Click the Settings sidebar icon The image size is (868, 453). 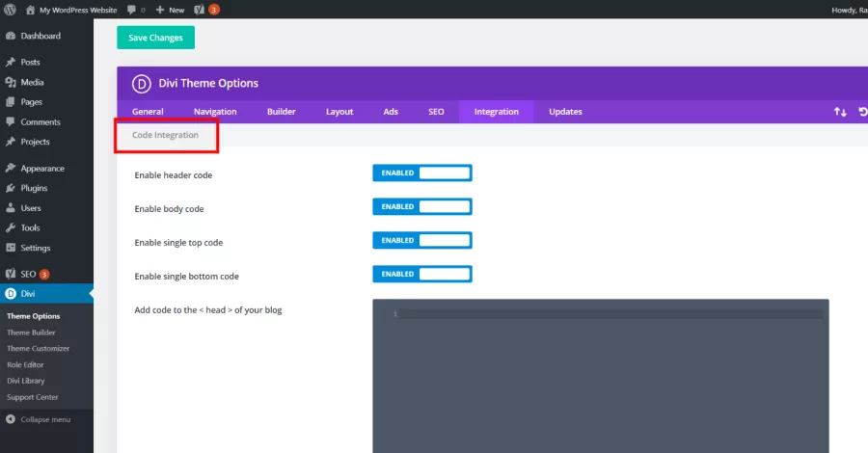[x=11, y=248]
